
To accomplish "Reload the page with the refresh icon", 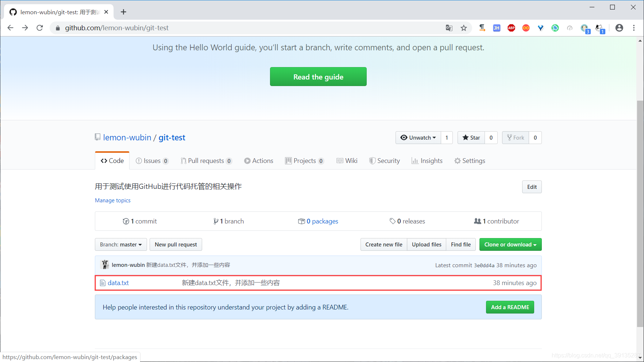I will click(40, 28).
